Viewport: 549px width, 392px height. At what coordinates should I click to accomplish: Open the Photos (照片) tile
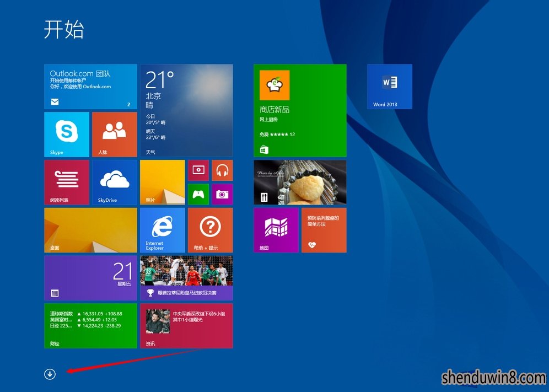tap(163, 182)
